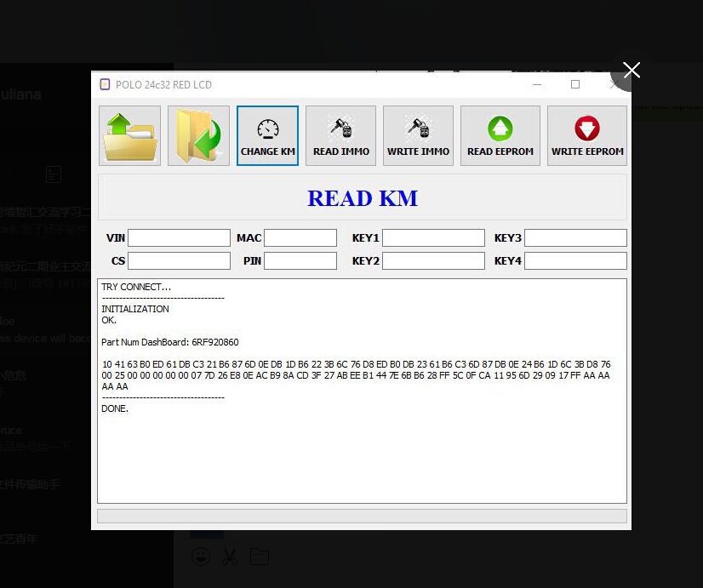Select the READ IMMO tool
Image resolution: width=703 pixels, height=588 pixels.
340,135
